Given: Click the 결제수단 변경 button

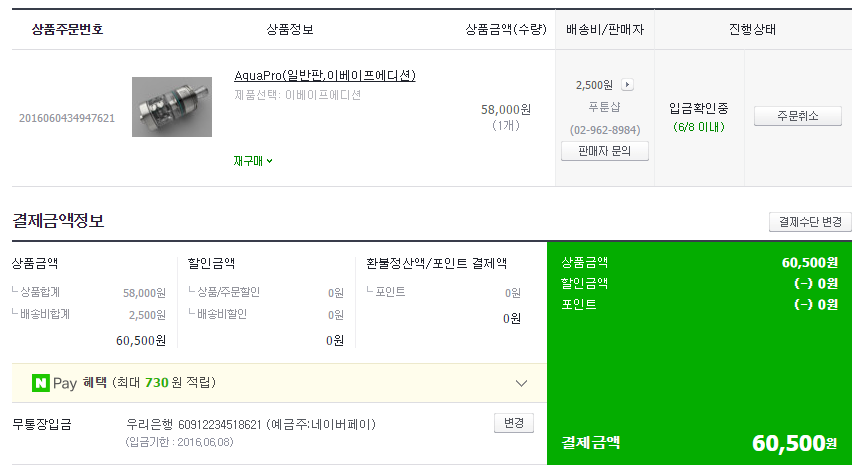Looking at the screenshot, I should click(x=810, y=222).
